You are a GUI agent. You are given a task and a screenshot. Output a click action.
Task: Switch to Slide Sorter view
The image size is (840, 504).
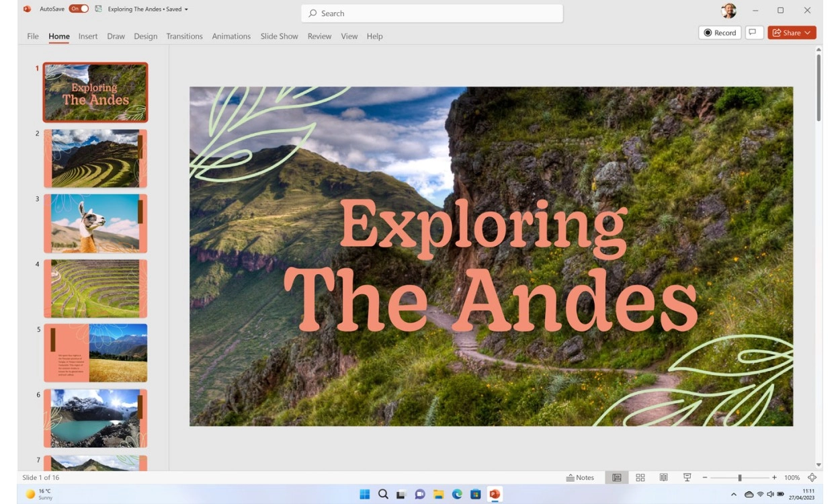(640, 477)
